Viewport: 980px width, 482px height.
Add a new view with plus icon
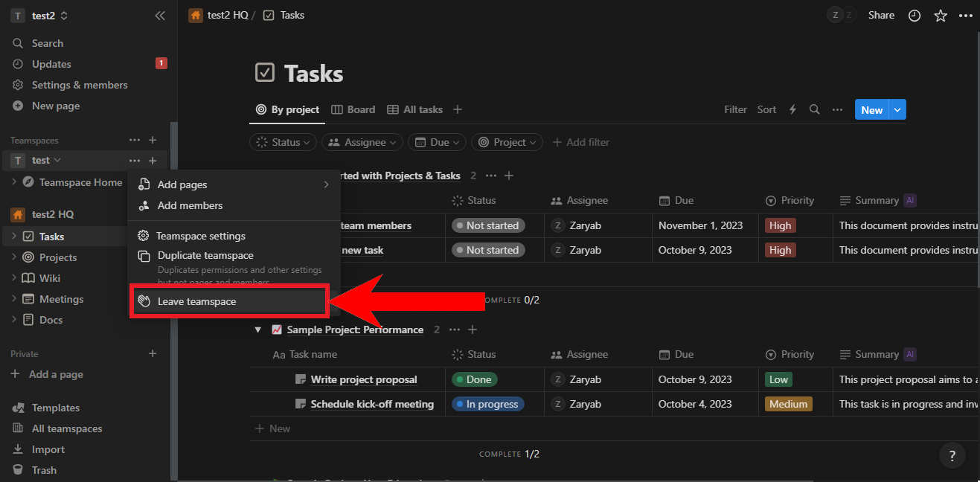click(x=458, y=109)
